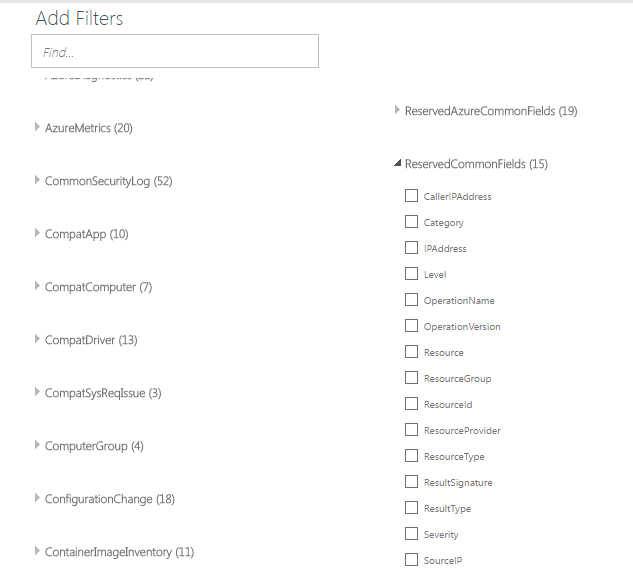Expand the CommonSecurityLog (52) group

point(38,180)
